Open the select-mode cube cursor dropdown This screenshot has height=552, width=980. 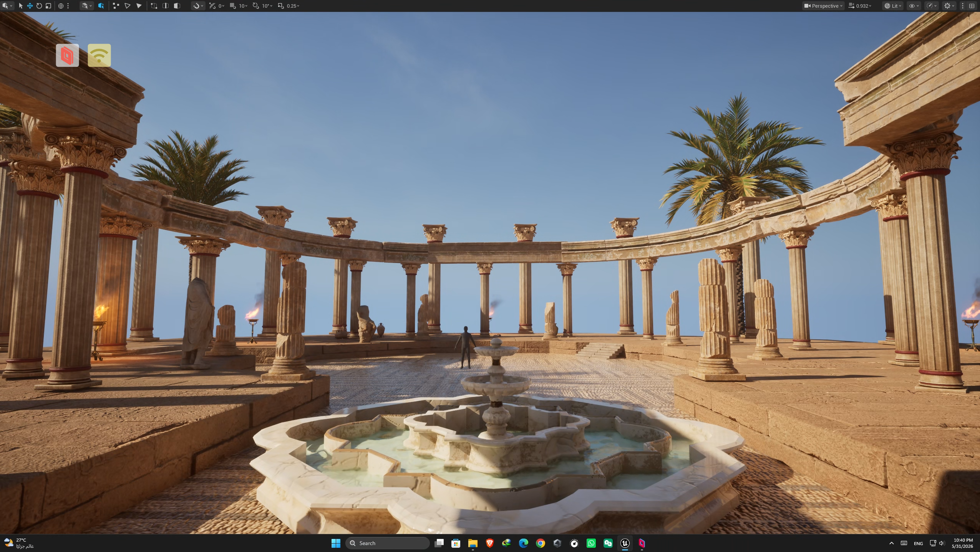point(86,6)
